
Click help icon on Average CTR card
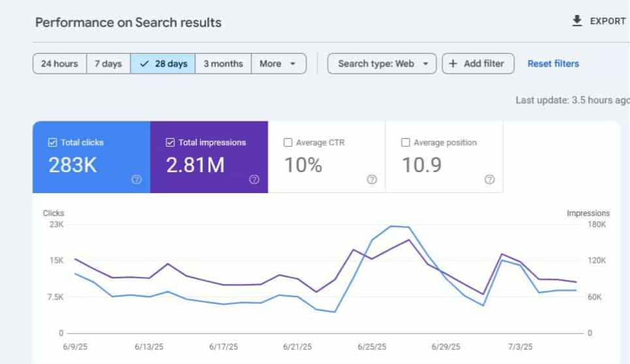pyautogui.click(x=371, y=180)
